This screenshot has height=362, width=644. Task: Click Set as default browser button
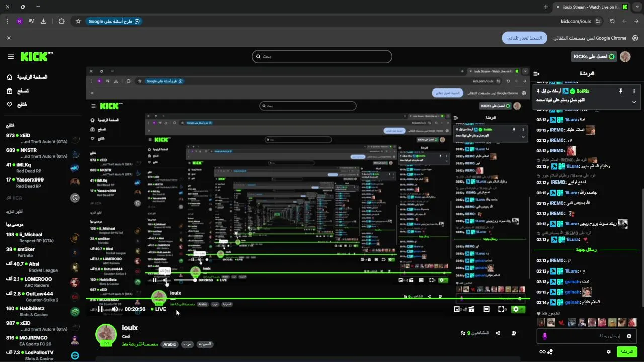[524, 38]
